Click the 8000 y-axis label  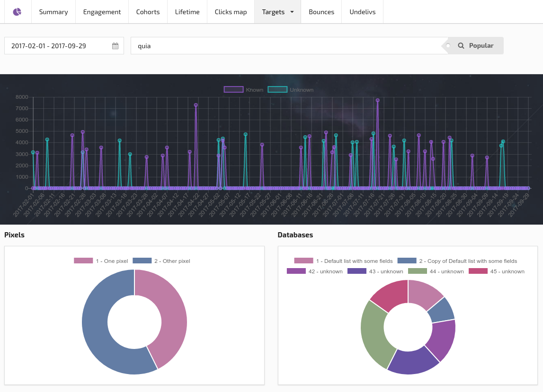point(22,97)
